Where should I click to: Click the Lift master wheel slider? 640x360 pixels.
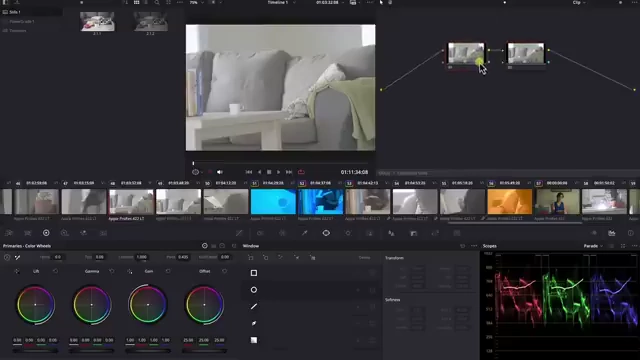[35, 351]
